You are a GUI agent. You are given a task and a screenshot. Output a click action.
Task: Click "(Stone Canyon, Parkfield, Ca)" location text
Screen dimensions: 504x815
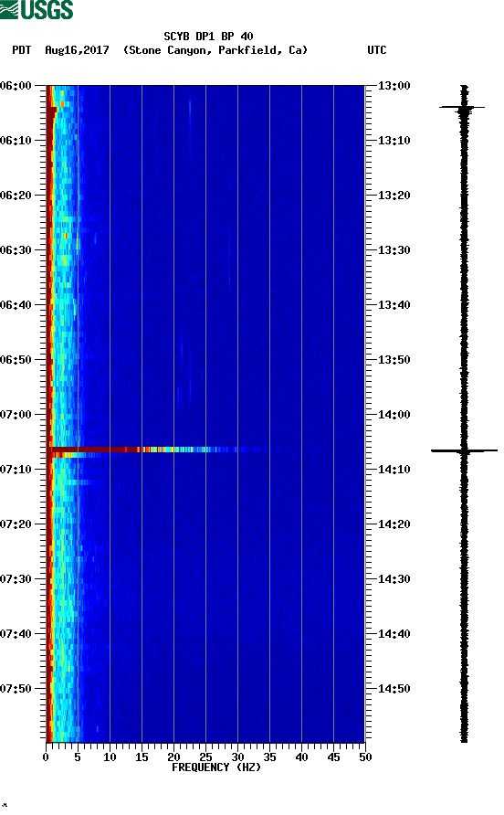coord(215,50)
